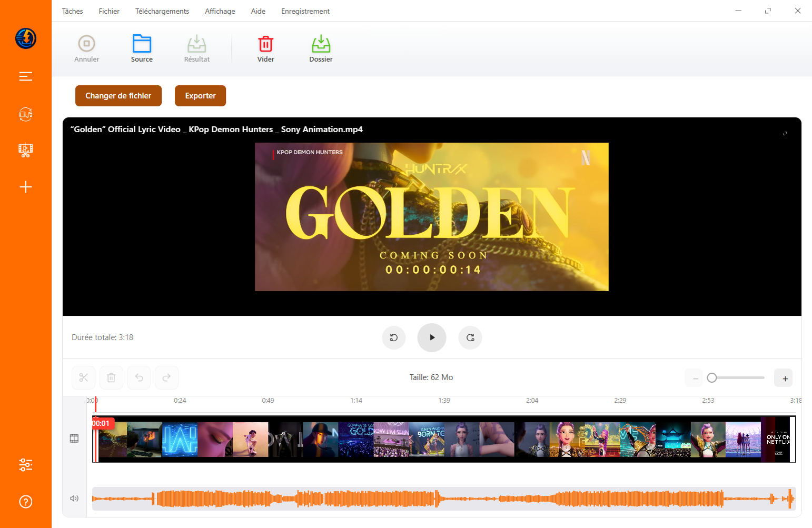812x528 pixels.
Task: Click the Taille: 62 Mo label
Action: [431, 377]
